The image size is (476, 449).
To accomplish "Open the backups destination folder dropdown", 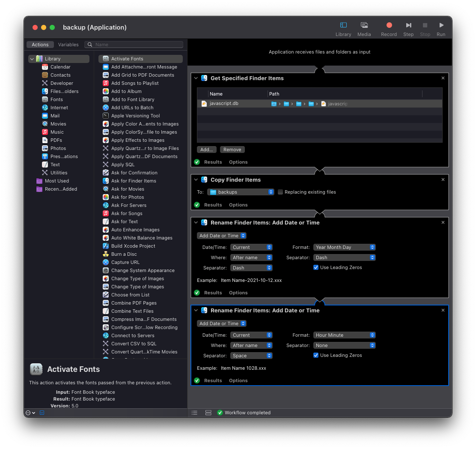I will (241, 192).
